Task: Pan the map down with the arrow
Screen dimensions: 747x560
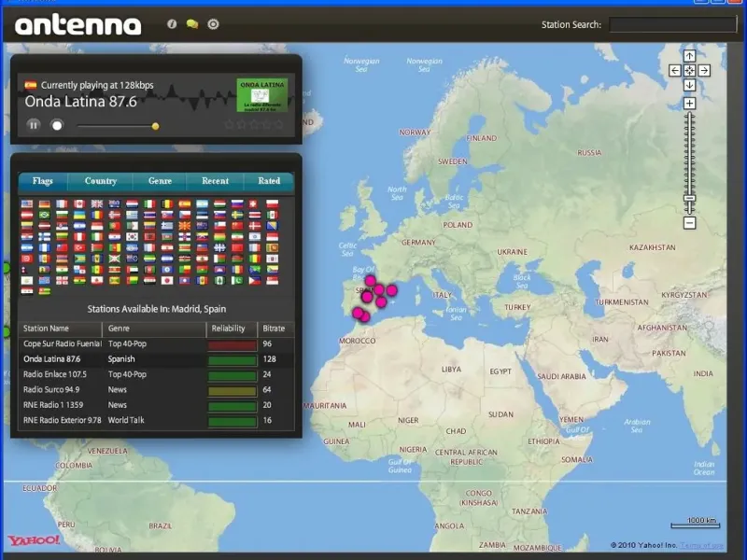Action: coord(689,86)
